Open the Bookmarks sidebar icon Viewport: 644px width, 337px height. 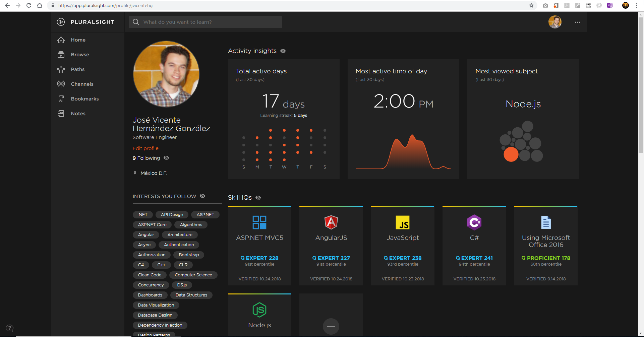point(61,99)
